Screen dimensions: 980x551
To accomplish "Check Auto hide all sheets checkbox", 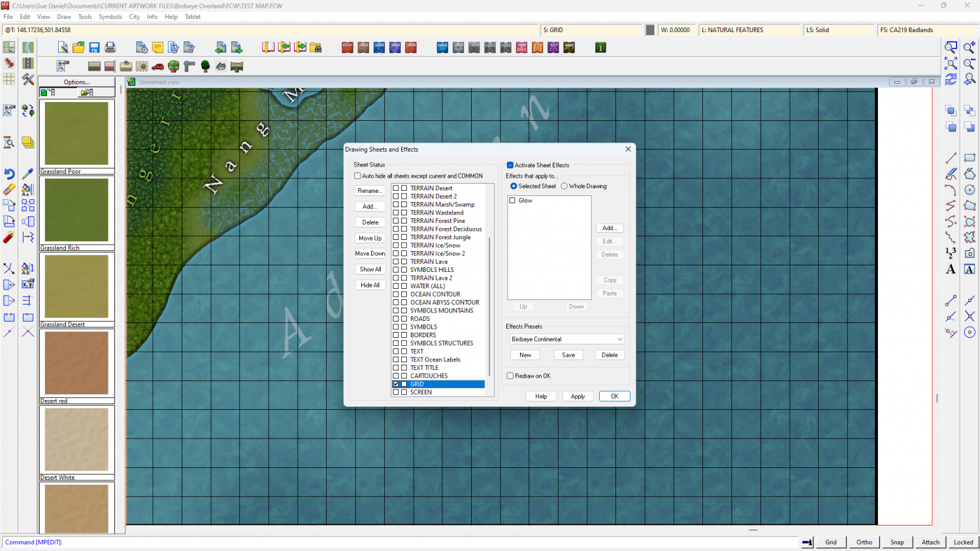I will [x=357, y=176].
